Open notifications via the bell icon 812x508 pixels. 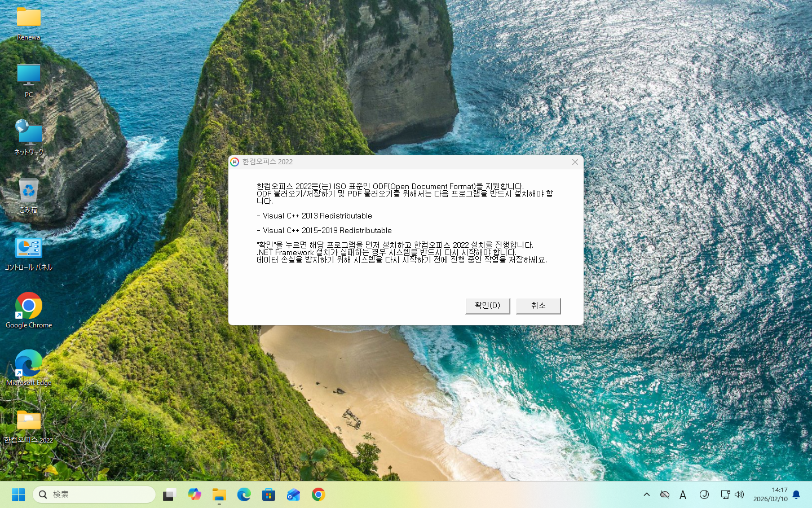pyautogui.click(x=796, y=494)
